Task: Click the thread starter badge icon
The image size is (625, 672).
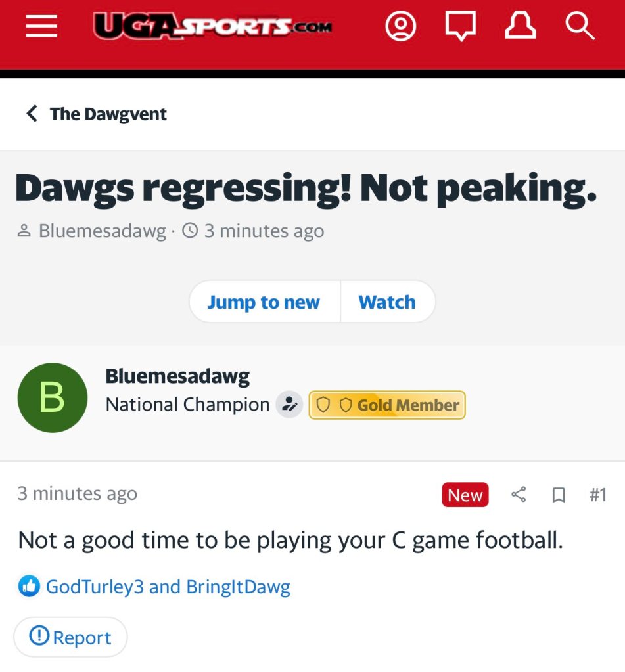Action: coord(289,405)
